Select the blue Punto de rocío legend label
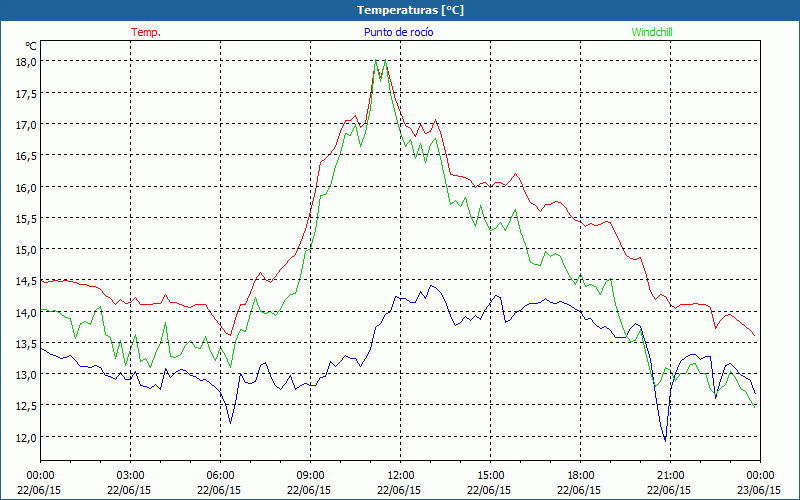Image resolution: width=800 pixels, height=500 pixels. coord(398,32)
